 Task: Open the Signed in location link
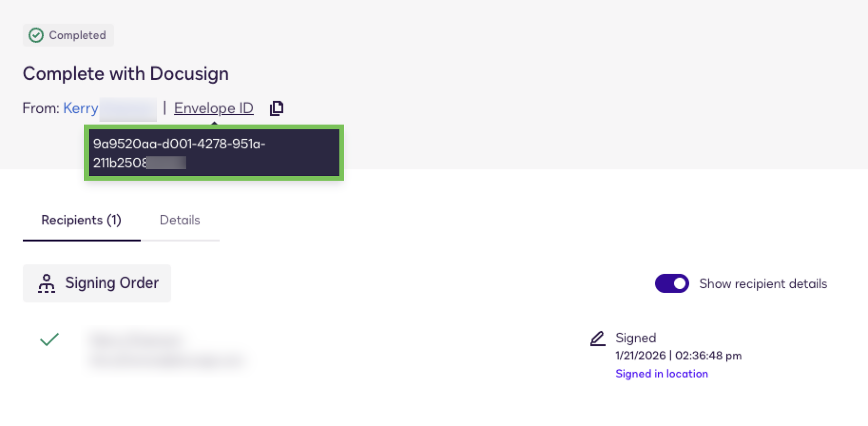tap(662, 374)
